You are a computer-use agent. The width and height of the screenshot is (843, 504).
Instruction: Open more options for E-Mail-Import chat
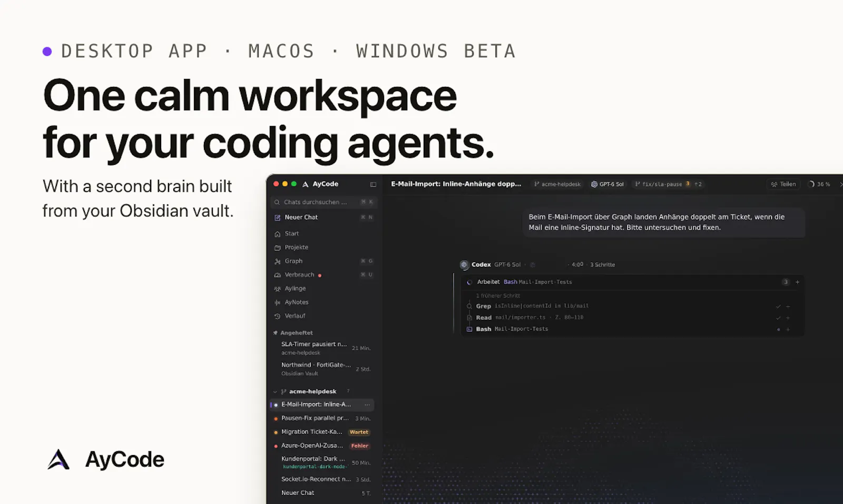click(x=367, y=405)
